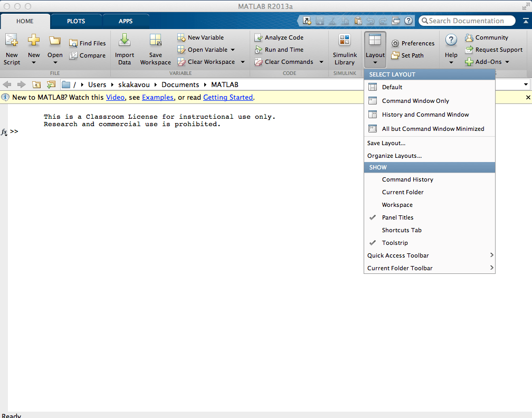This screenshot has height=418, width=532.
Task: Click in the Search Documentation field
Action: (467, 21)
